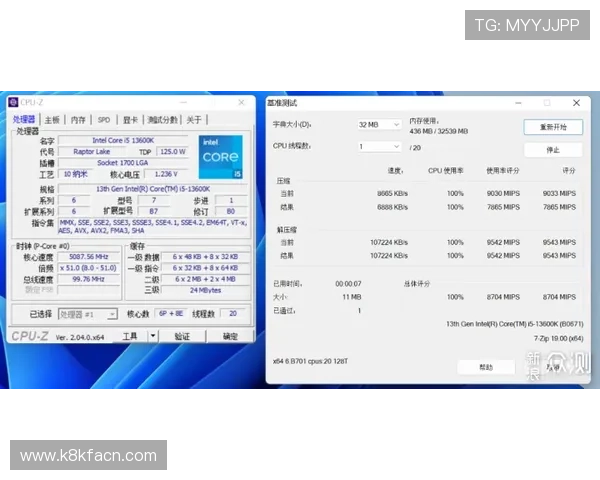Open the 处理器 #1 selection dropdown
The width and height of the screenshot is (600, 480).
click(88, 314)
